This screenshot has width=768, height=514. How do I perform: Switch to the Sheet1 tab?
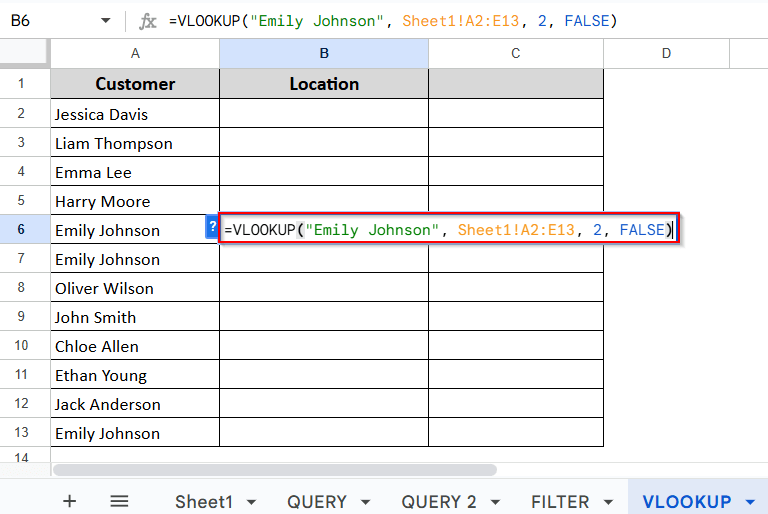coord(204,502)
